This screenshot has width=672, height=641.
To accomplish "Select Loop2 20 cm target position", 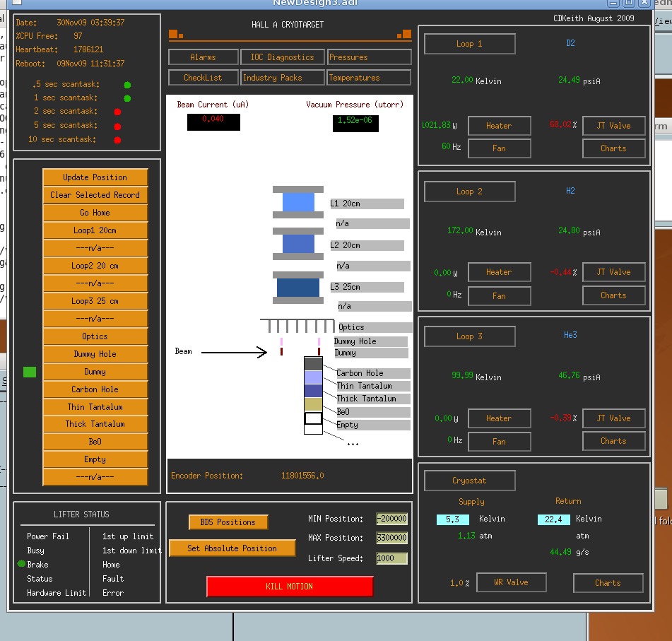I will (x=95, y=266).
